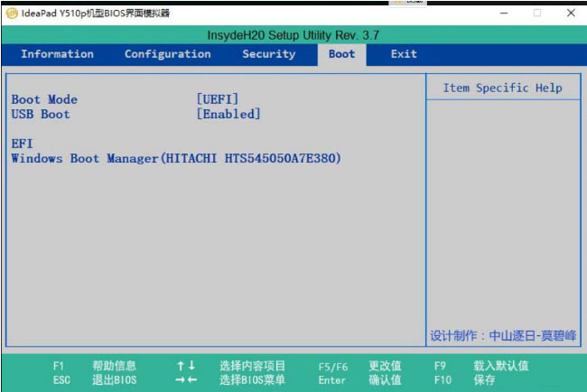
Task: Click the Enter confirm value hint
Action: (x=359, y=380)
